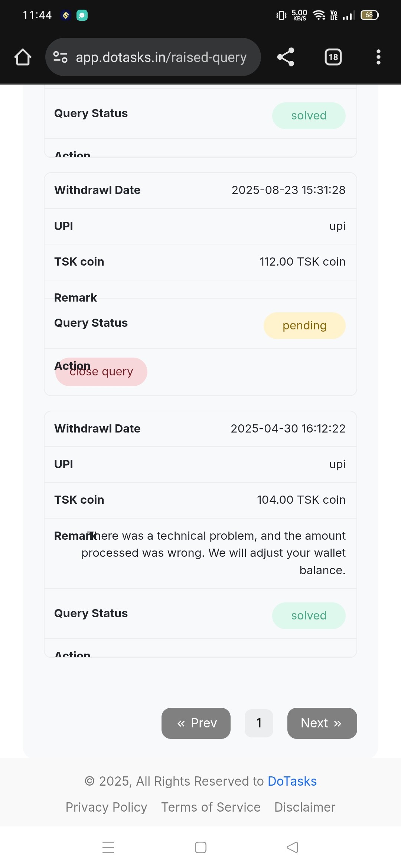
Task: Open the browser three-dot menu
Action: pos(378,57)
